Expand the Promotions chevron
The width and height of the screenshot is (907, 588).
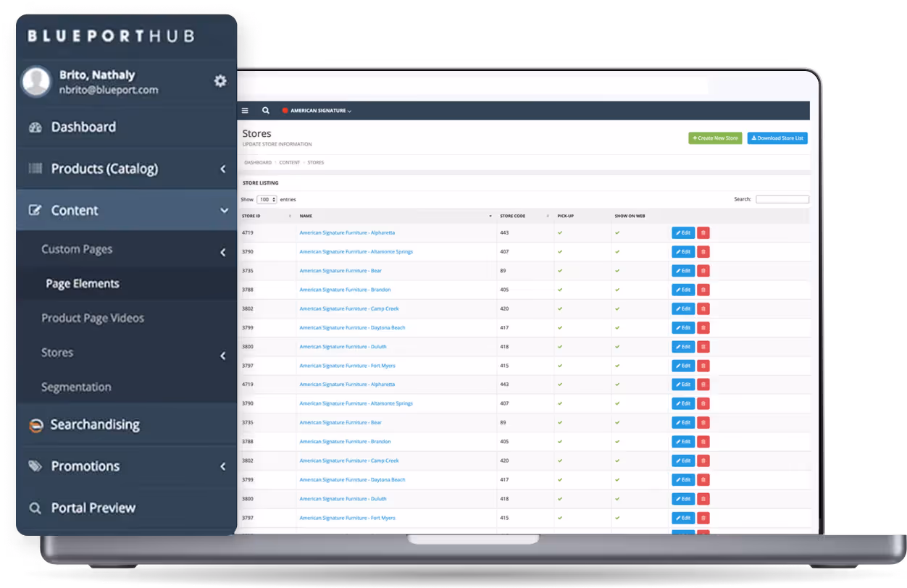pos(222,467)
